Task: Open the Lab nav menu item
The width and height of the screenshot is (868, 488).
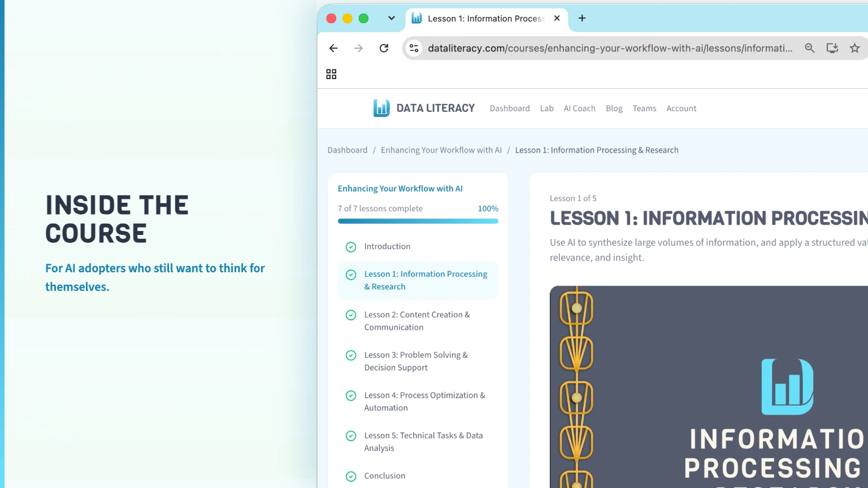Action: (x=546, y=108)
